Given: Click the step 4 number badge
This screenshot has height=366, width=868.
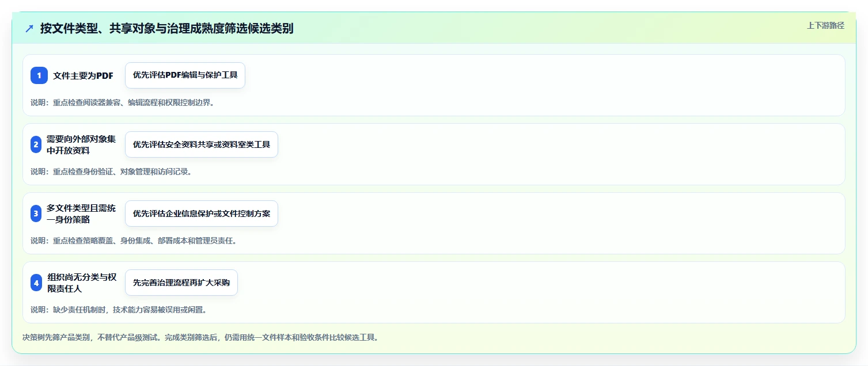Looking at the screenshot, I should pos(36,283).
